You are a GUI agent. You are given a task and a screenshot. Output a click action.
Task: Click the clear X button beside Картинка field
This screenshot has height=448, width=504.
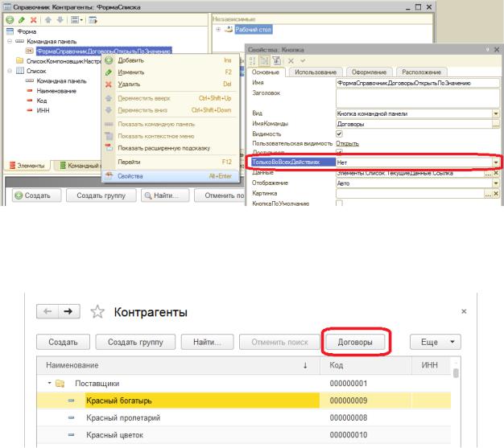[496, 194]
